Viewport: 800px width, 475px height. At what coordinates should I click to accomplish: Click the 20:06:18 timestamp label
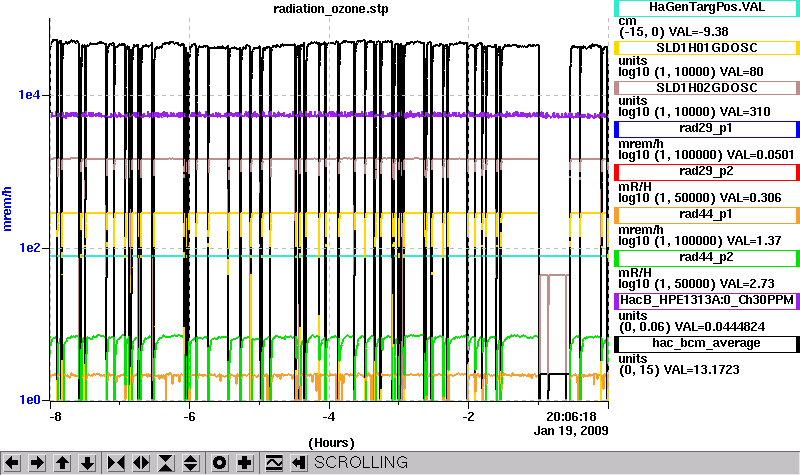[571, 417]
